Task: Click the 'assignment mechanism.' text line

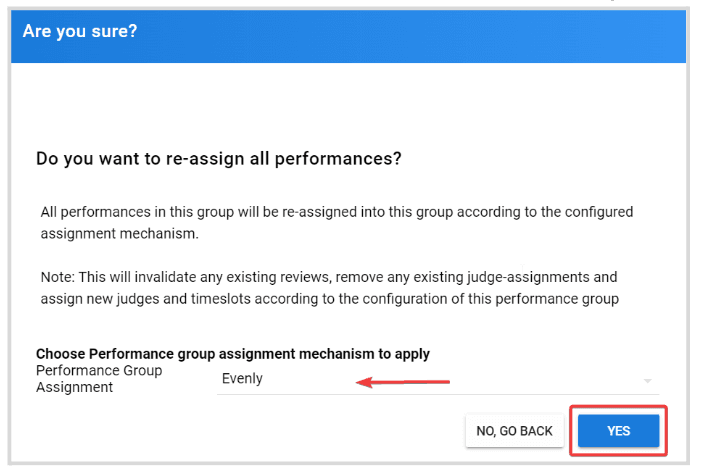Action: coord(119,233)
